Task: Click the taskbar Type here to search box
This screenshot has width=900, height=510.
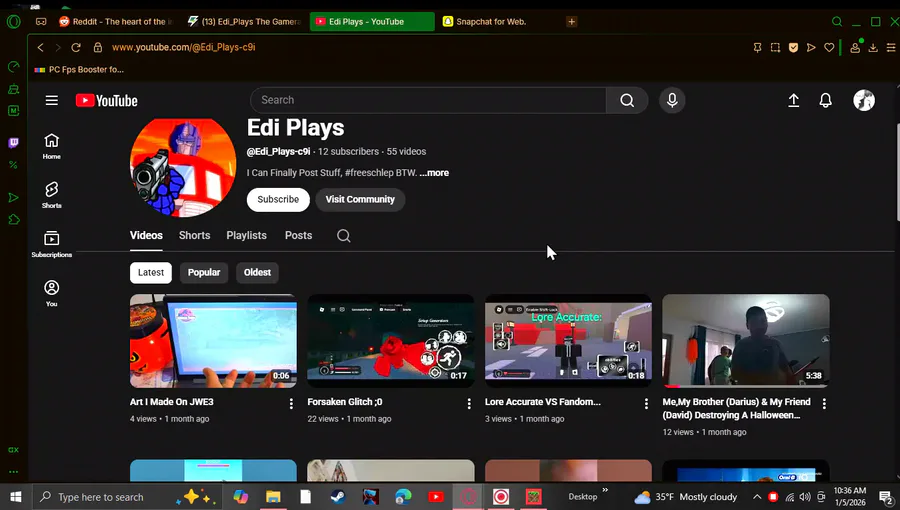Action: pyautogui.click(x=126, y=497)
